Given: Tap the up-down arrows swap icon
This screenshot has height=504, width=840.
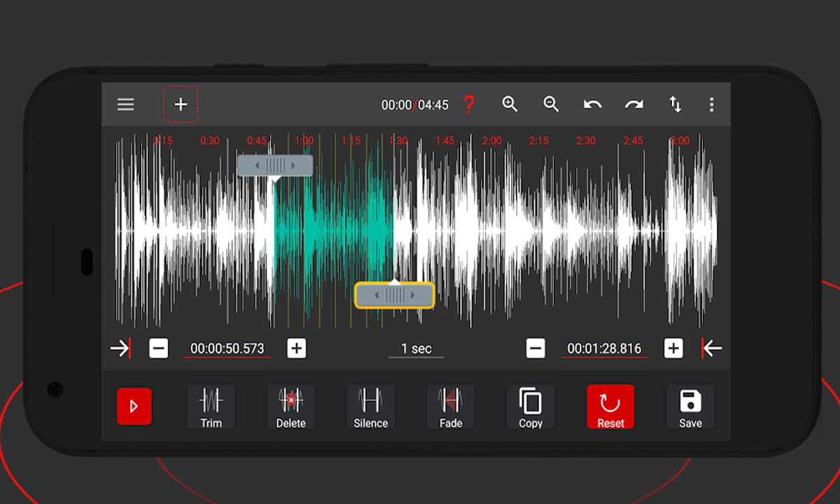Looking at the screenshot, I should [675, 105].
